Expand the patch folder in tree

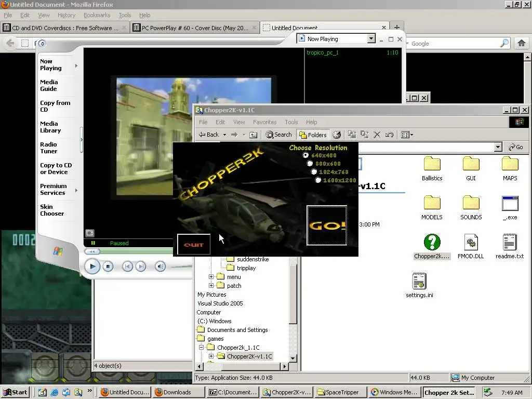[x=211, y=285]
